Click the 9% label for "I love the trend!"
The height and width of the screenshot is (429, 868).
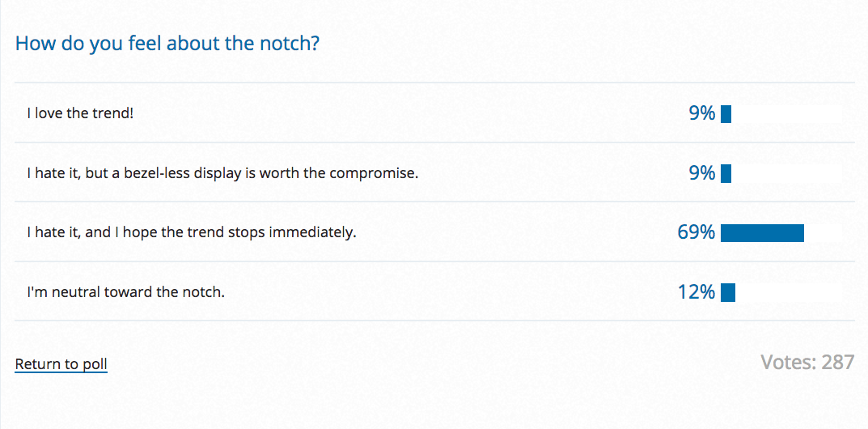point(702,114)
